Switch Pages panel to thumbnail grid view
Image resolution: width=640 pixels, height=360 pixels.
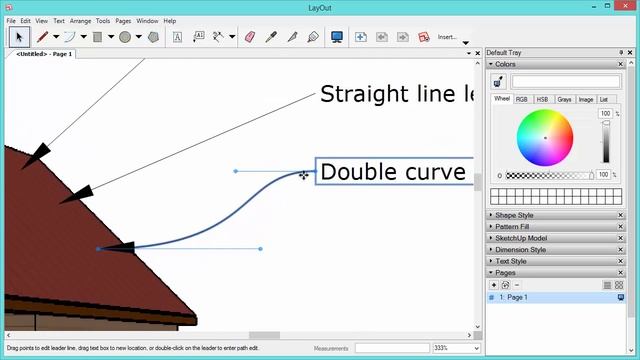click(619, 285)
